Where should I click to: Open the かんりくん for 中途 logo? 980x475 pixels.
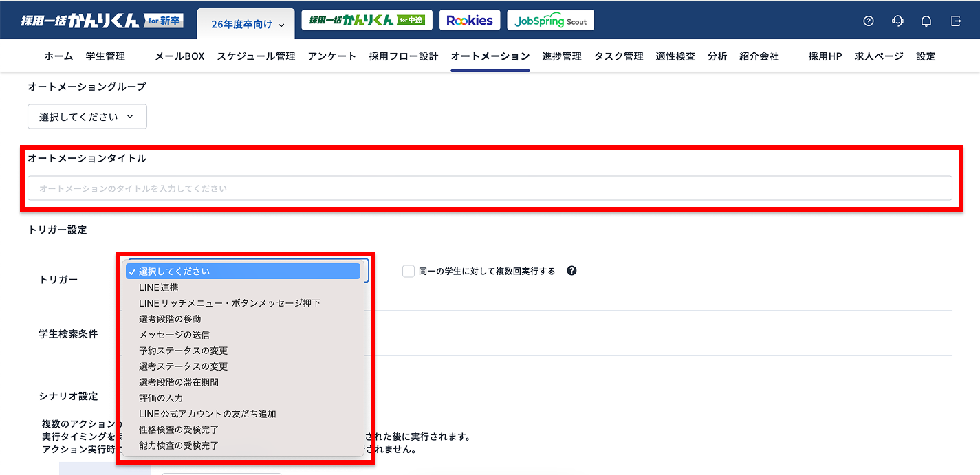pyautogui.click(x=367, y=20)
